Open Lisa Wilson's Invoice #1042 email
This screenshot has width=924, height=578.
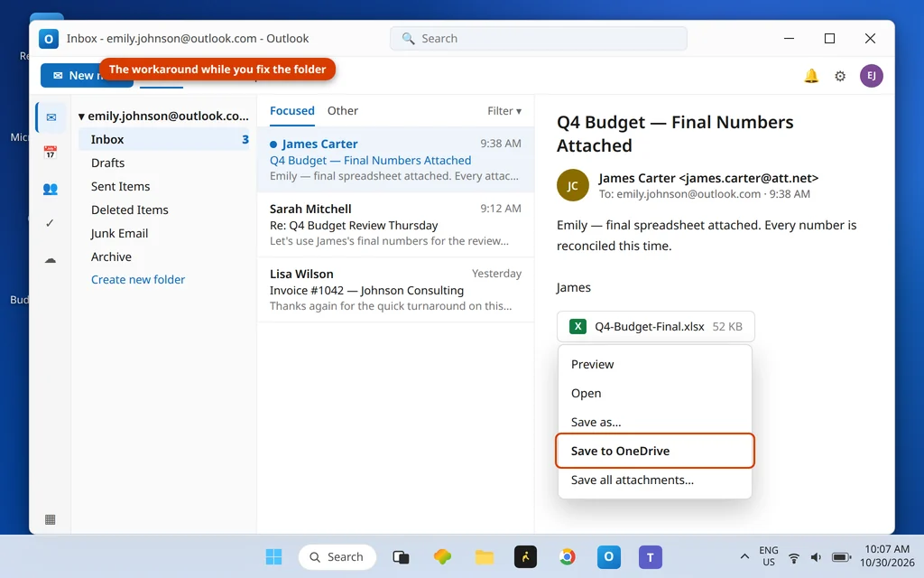[x=395, y=290]
